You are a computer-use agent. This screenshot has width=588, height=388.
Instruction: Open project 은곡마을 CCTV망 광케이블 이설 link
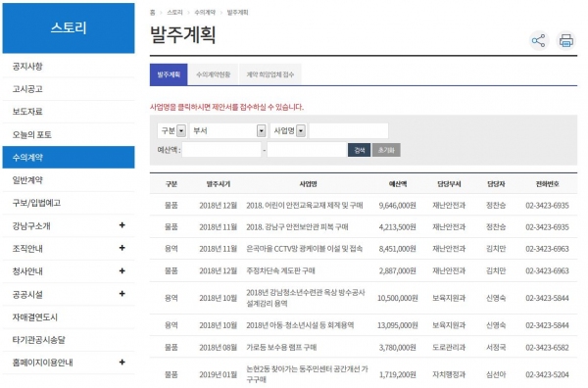pos(304,249)
